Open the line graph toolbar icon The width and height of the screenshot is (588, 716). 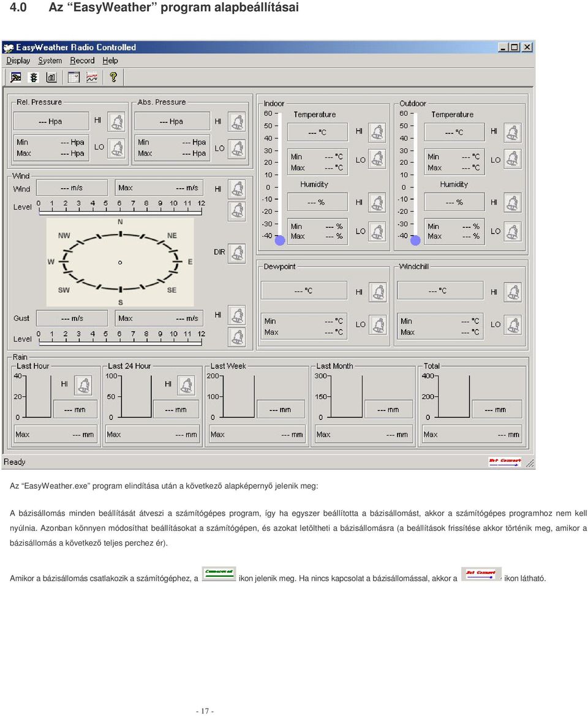pyautogui.click(x=92, y=77)
